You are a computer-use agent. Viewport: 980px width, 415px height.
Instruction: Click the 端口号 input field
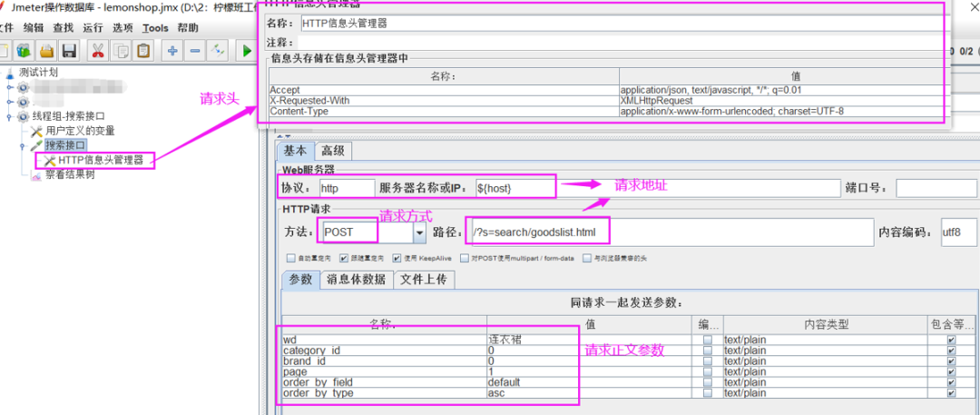936,187
